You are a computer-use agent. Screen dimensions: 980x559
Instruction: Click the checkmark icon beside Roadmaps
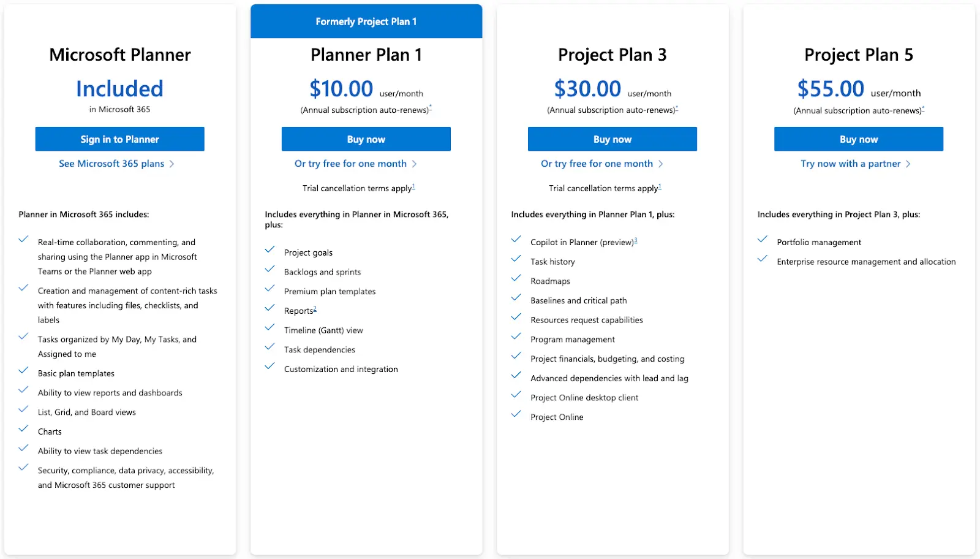click(x=516, y=278)
